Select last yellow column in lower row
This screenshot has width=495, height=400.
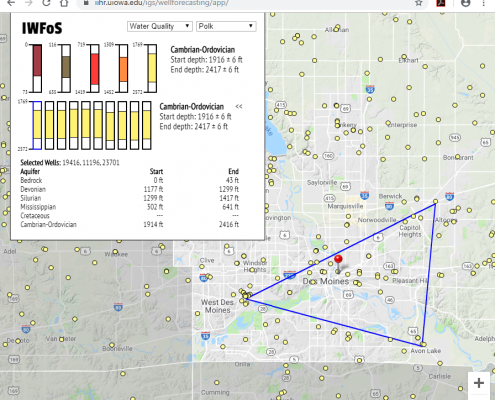coord(147,125)
